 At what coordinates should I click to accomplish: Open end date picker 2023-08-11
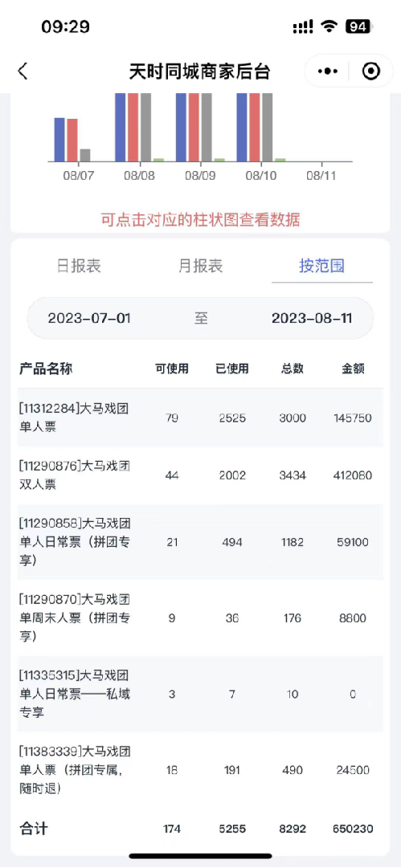click(312, 318)
